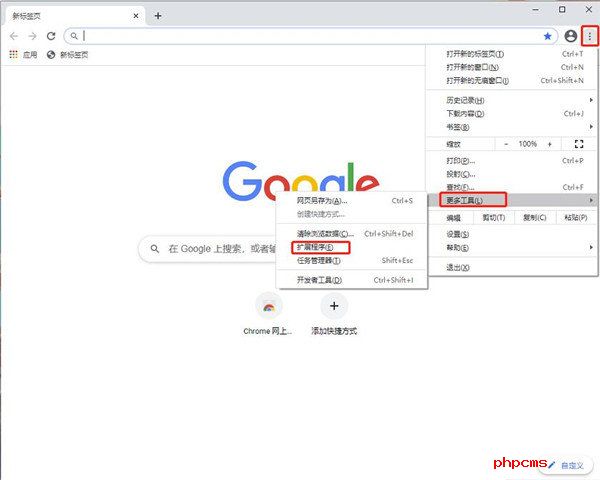Viewport: 600px width, 480px height.
Task: Open 下载内容(D) from the menu
Action: (x=512, y=114)
